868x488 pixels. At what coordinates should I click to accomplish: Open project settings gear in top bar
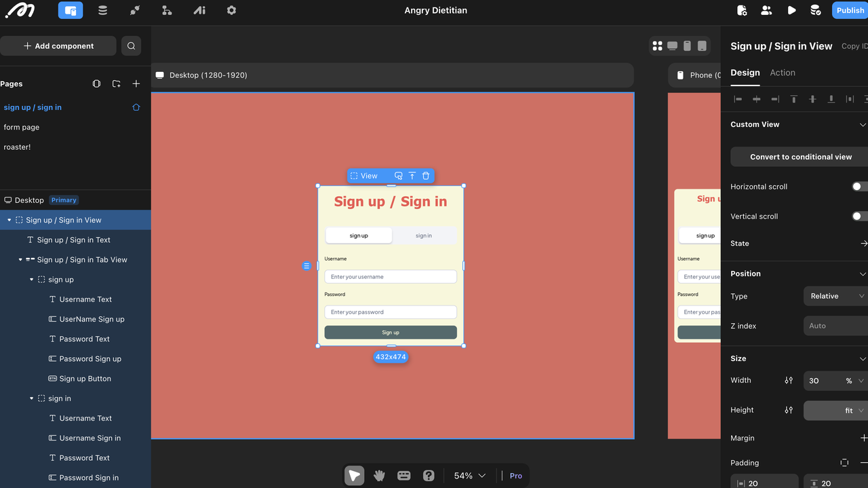tap(231, 10)
